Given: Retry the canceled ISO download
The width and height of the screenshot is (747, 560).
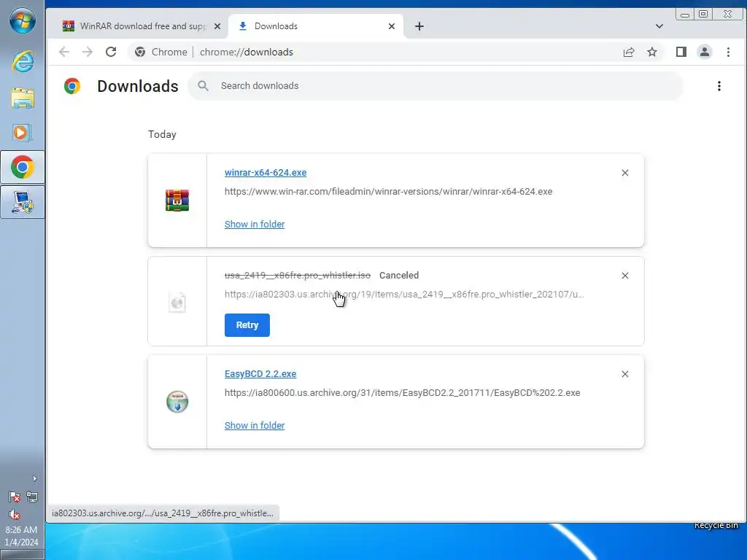Looking at the screenshot, I should click(247, 325).
